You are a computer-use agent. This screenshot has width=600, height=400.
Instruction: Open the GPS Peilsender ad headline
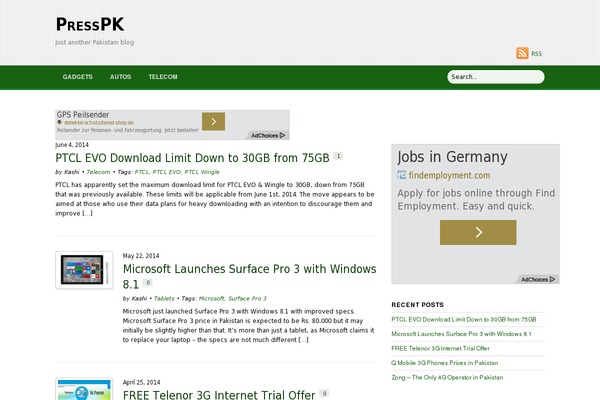click(x=83, y=114)
